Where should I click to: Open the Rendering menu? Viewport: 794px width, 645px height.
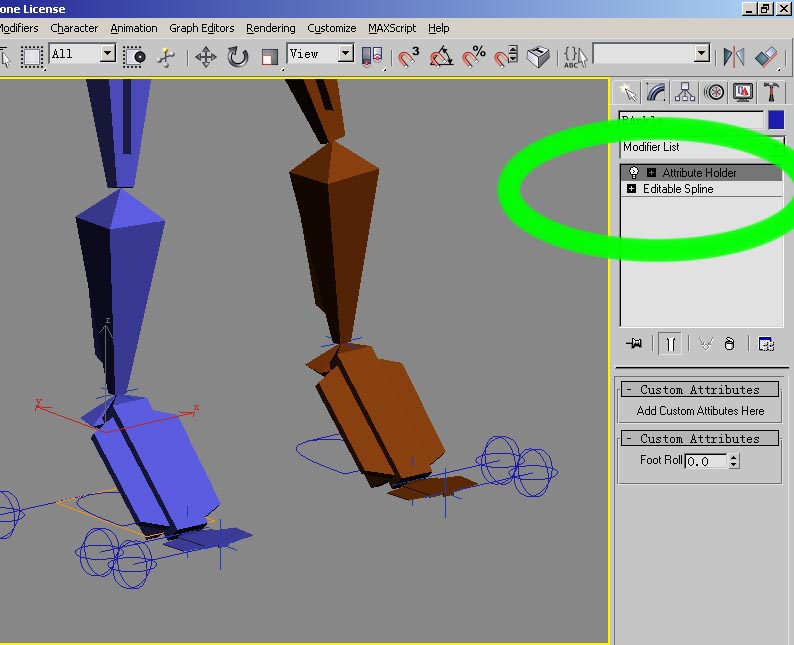tap(270, 28)
